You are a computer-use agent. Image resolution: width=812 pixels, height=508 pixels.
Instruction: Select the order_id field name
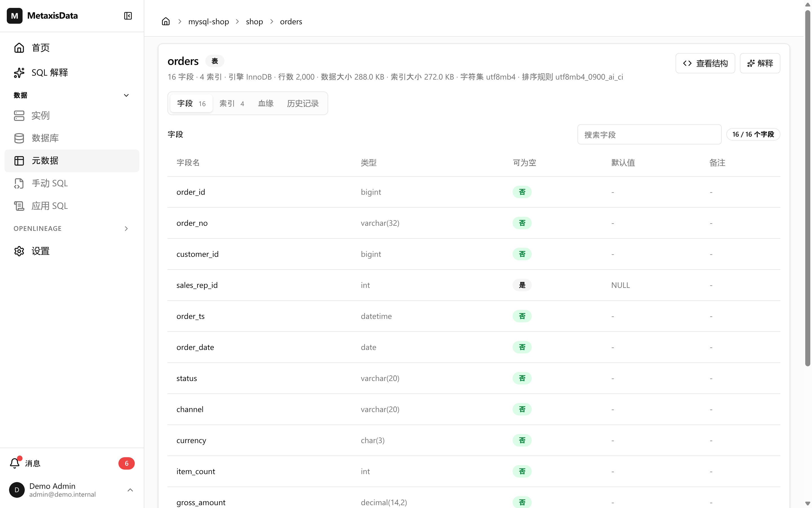[191, 192]
